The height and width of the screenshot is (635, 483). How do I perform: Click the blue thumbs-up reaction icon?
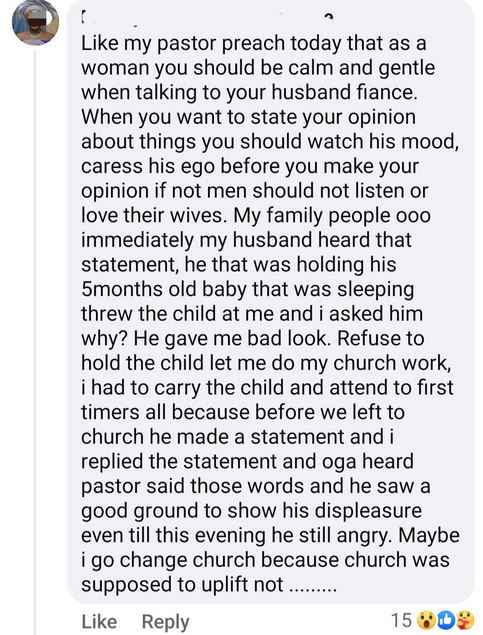[445, 620]
